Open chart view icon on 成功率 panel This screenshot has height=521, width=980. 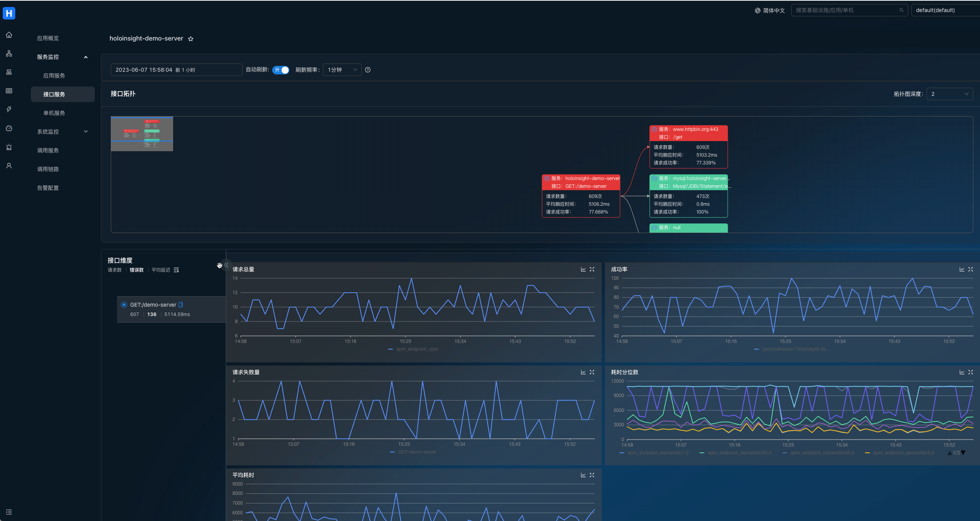[x=962, y=269]
